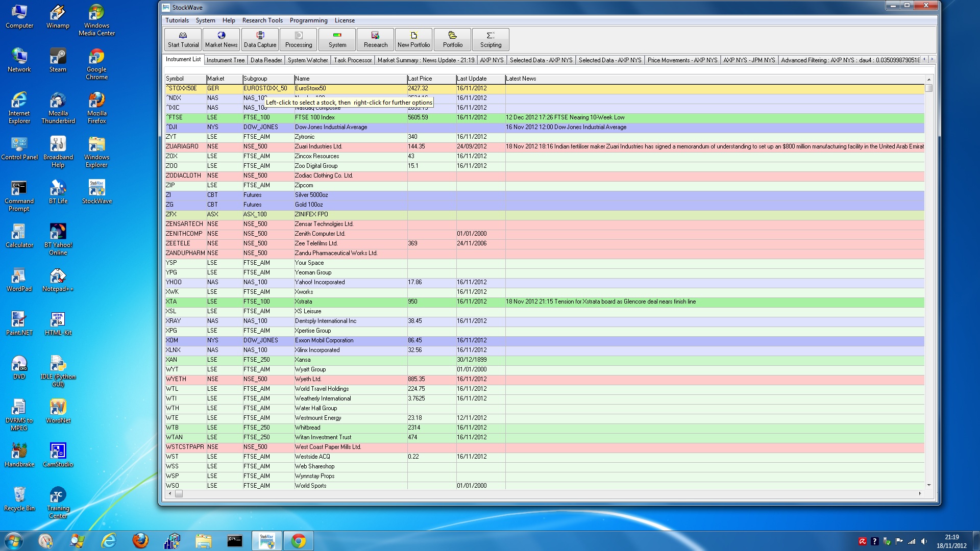Open the Research Tools menu
Screen dimensions: 980x551
pos(262,20)
